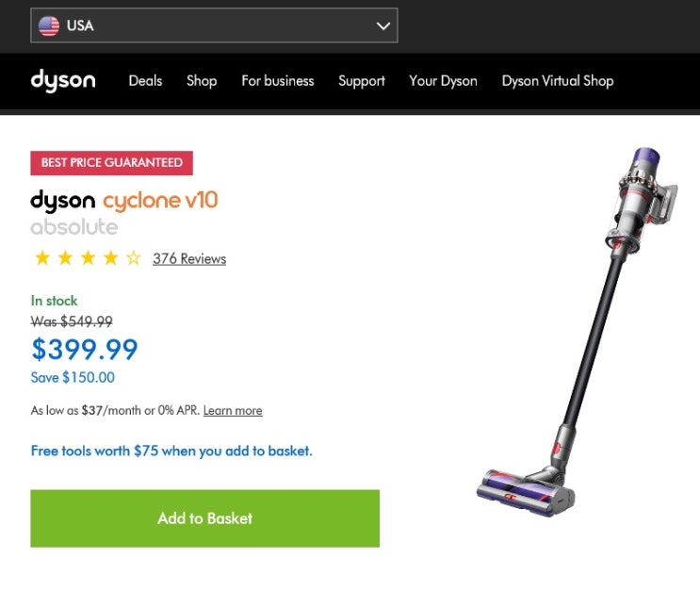Click the free tools worth $75 offer text

pyautogui.click(x=171, y=451)
